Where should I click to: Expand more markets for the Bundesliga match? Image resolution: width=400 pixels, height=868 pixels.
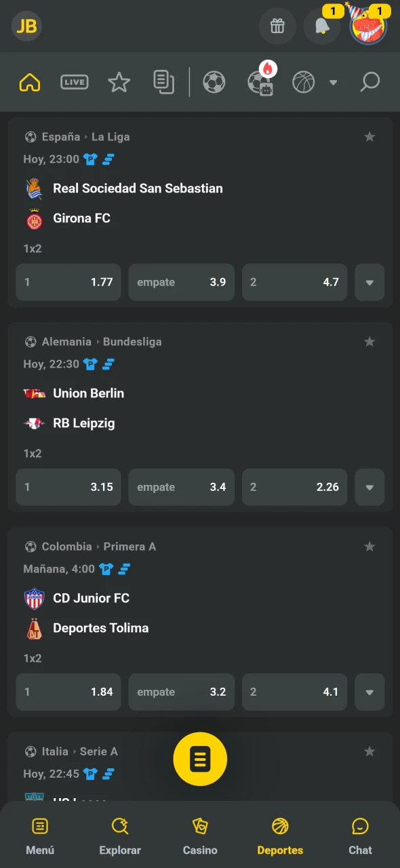[369, 487]
